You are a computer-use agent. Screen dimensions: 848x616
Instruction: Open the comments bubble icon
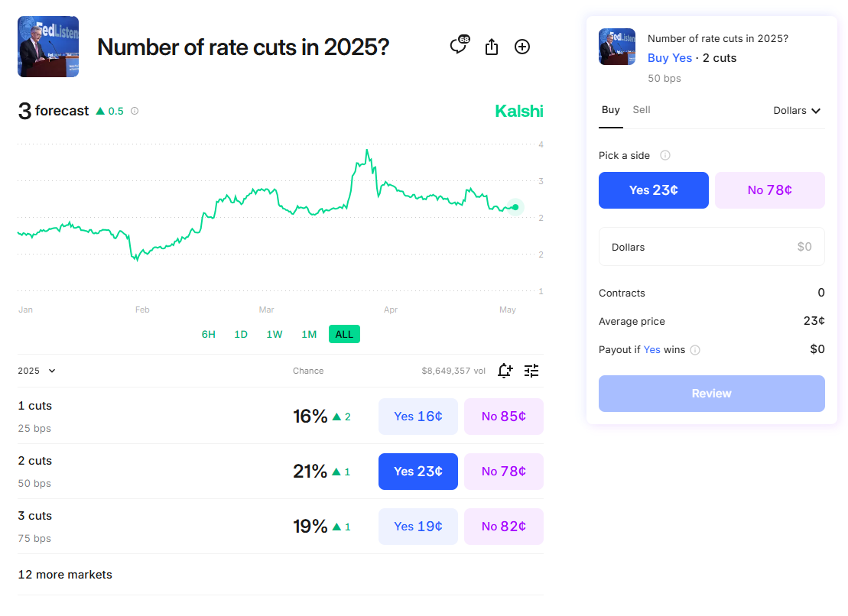(459, 45)
